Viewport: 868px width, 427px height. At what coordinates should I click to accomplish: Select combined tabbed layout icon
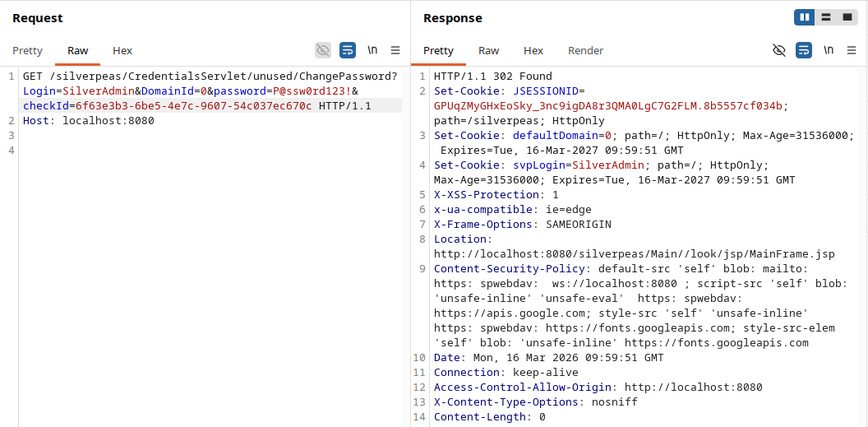(x=847, y=17)
